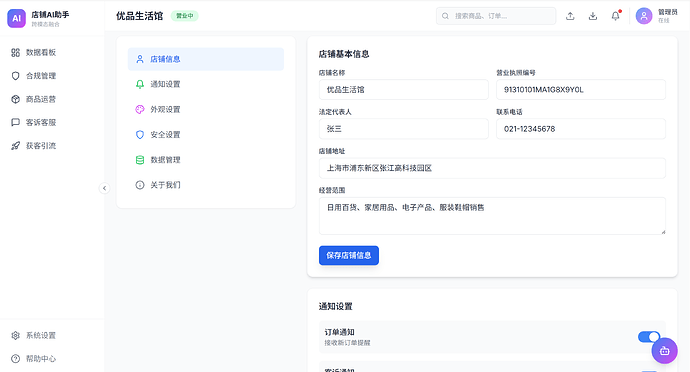
Task: Click the download icon in top bar
Action: pos(593,16)
